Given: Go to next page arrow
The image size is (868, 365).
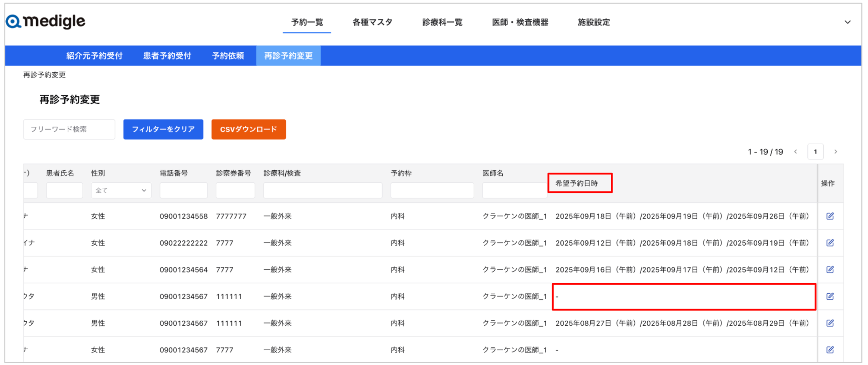Looking at the screenshot, I should pos(835,152).
